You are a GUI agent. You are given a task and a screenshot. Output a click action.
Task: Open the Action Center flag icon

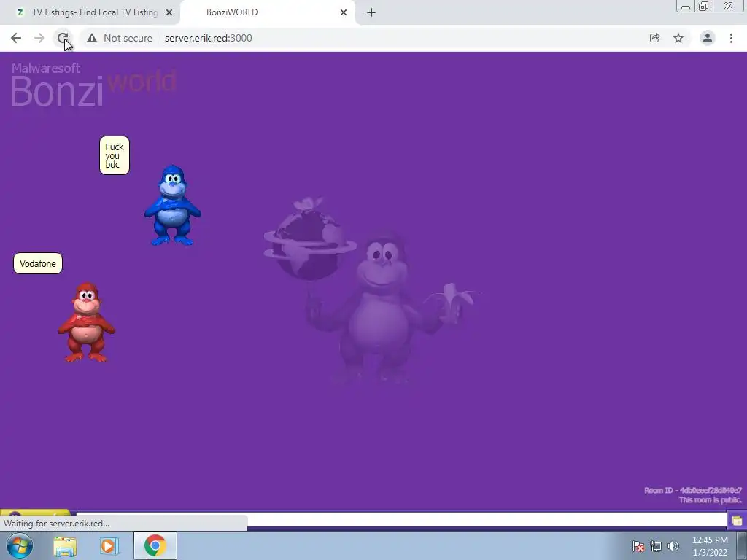638,546
